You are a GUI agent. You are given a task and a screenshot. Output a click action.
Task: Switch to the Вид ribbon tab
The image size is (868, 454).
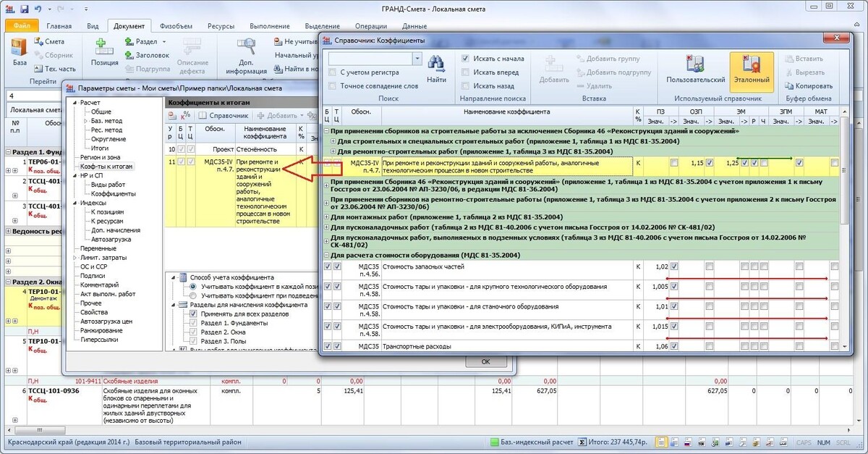click(93, 26)
